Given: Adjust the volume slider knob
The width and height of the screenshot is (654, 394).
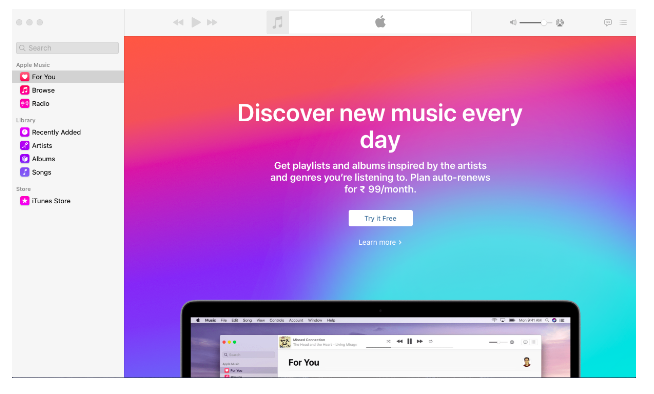Looking at the screenshot, I should tap(543, 23).
